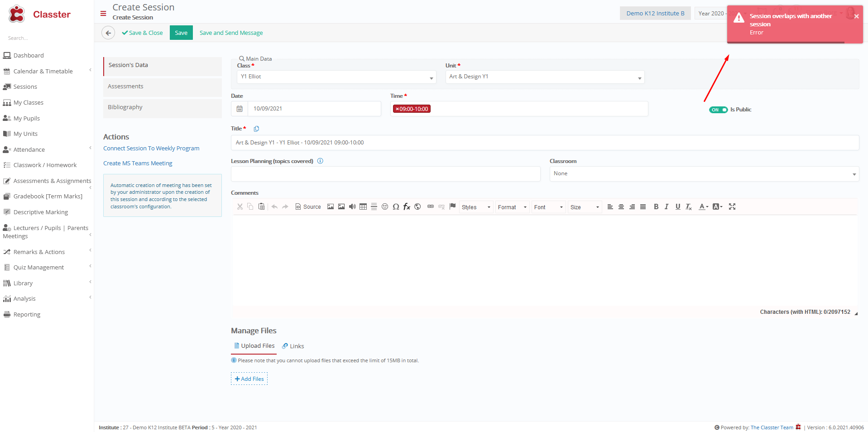Click Lesson Planning topics input

click(x=385, y=174)
